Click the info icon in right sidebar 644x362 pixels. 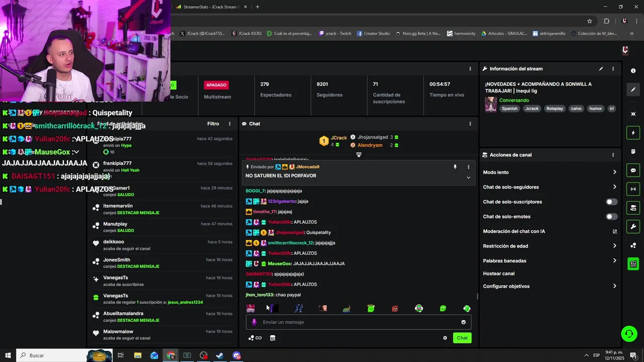pos(633,71)
